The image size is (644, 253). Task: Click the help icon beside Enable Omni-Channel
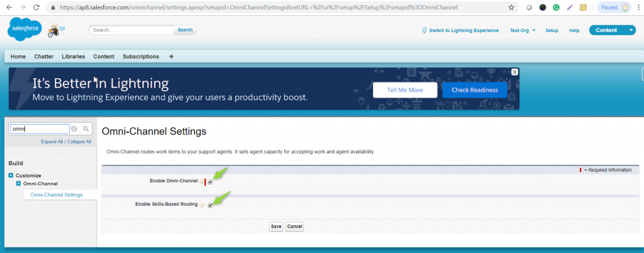click(202, 182)
